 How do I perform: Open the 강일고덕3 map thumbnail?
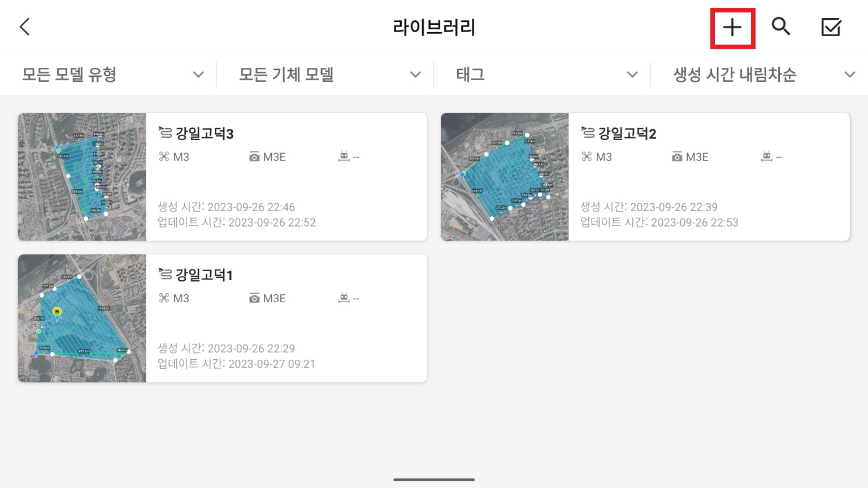pos(82,177)
